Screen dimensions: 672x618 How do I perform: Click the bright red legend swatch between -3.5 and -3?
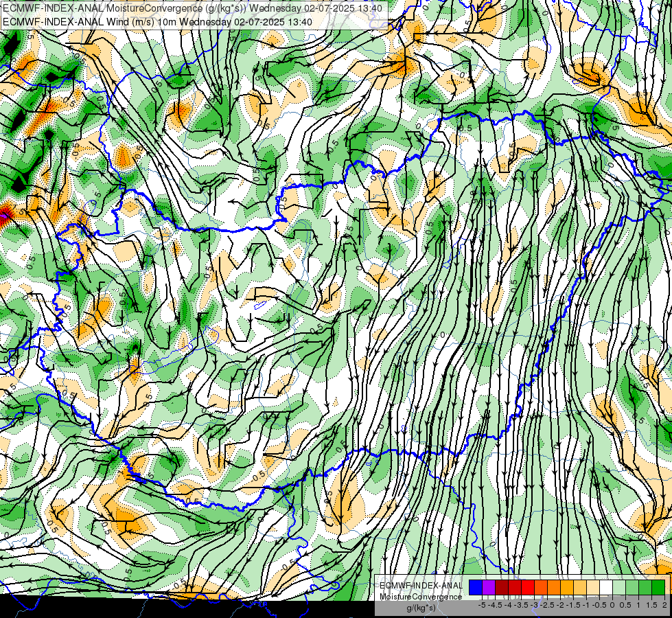coord(528,588)
